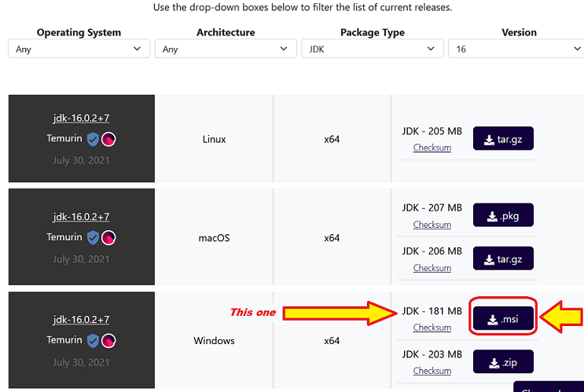Open the Windows row jdk-16.0.2+7 release link
This screenshot has width=584, height=392.
pyautogui.click(x=81, y=320)
